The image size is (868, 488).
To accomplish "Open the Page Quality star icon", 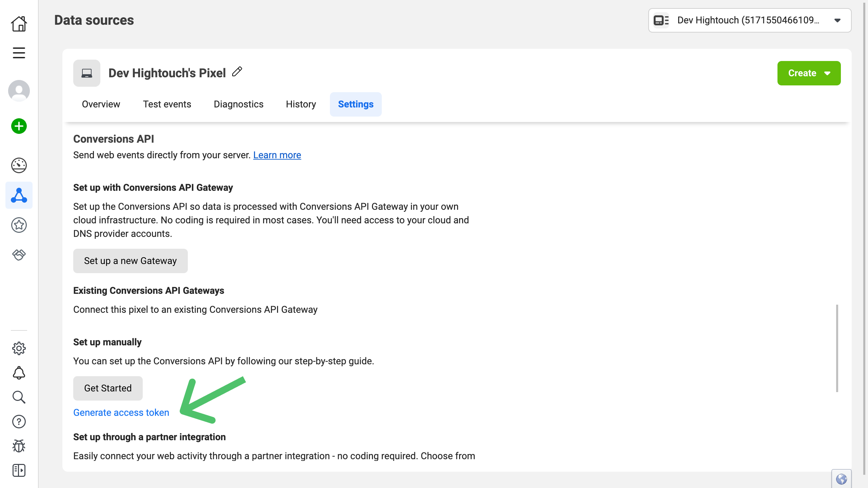I will coord(19,225).
